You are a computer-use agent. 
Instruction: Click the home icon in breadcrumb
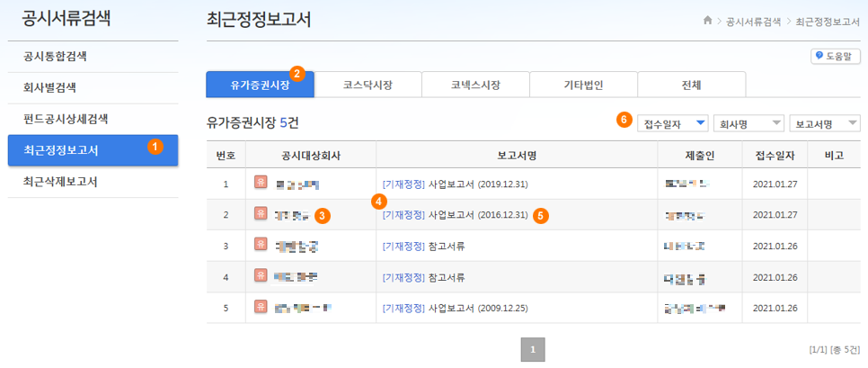[707, 21]
